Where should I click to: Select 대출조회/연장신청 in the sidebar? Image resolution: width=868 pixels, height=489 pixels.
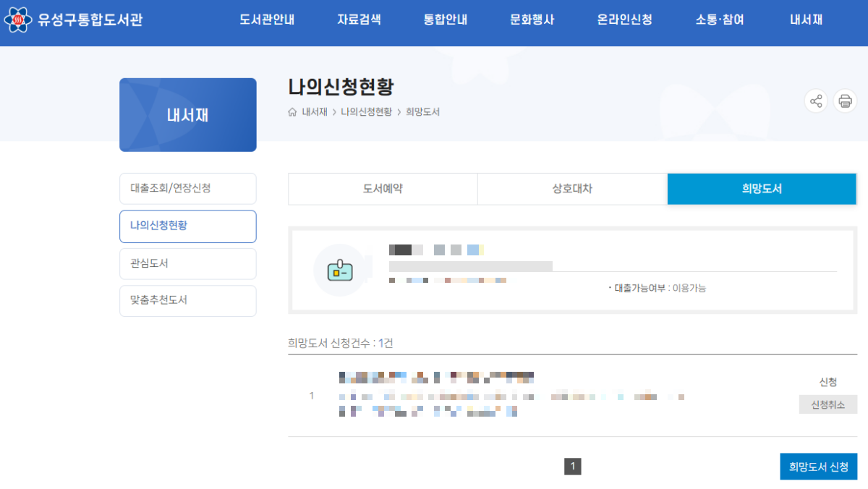(187, 189)
